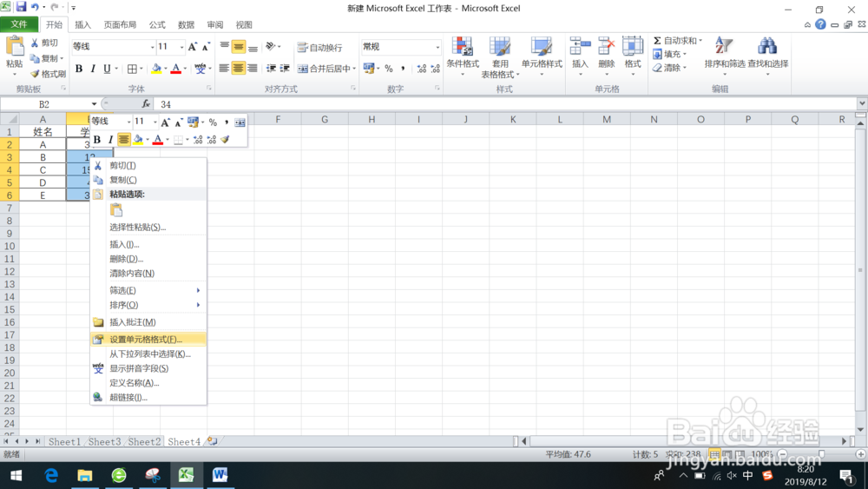Expand the Clear (清除) dropdown

(x=685, y=68)
